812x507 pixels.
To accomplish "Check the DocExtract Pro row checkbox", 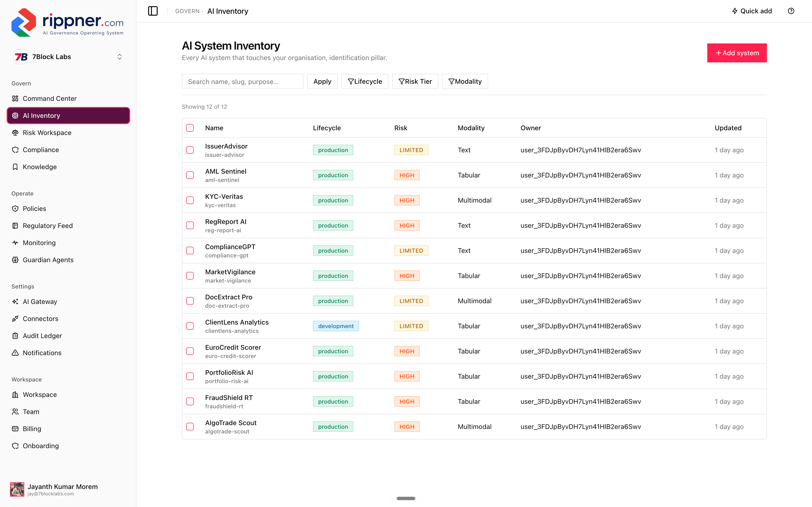I will coord(190,301).
